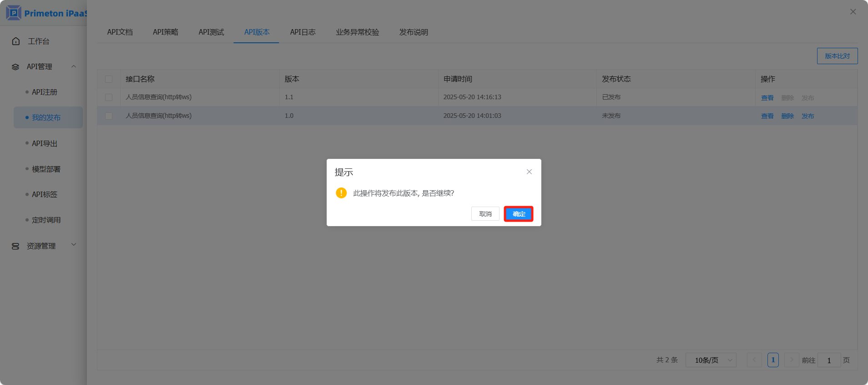Click the 接口名称 column header
Image resolution: width=868 pixels, height=385 pixels.
click(x=140, y=79)
